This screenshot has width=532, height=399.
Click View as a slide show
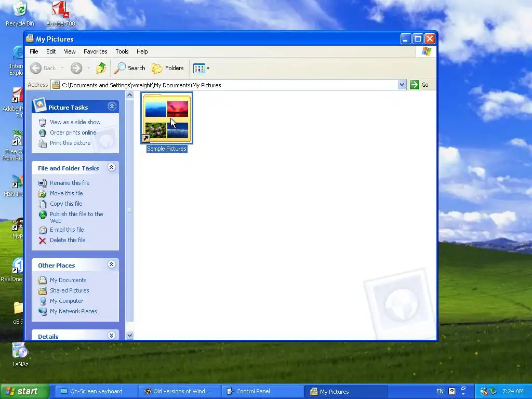75,122
